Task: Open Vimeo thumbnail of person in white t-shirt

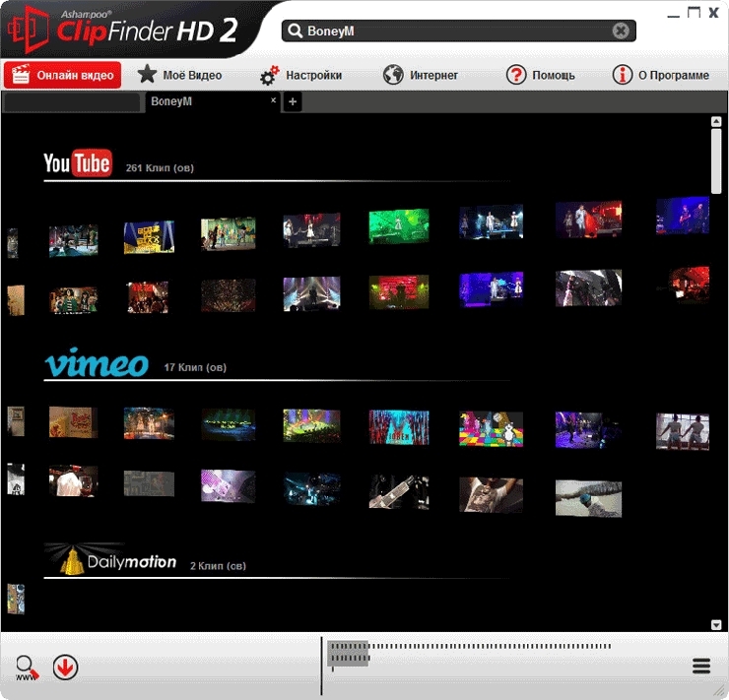Action: [x=491, y=495]
